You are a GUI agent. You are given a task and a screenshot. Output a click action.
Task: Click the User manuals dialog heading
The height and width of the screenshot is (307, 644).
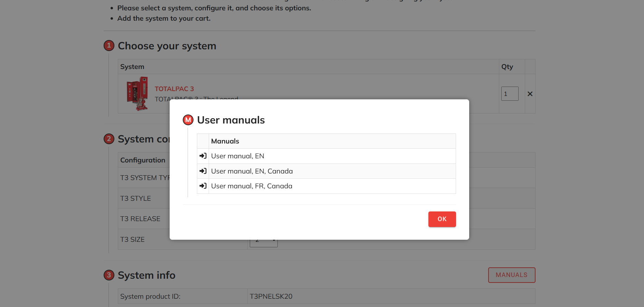[231, 120]
